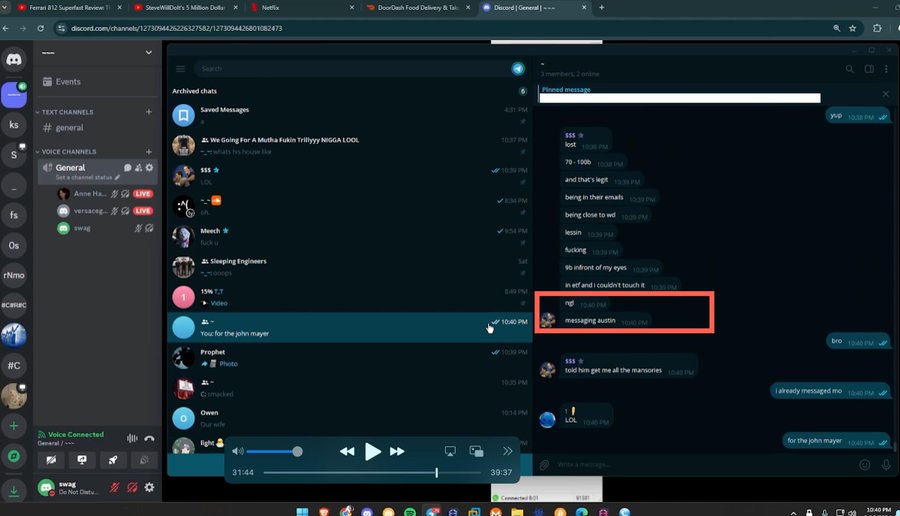The height and width of the screenshot is (516, 900).
Task: Switch to the SteveWillDoIt 5 Million Dollar tab
Action: coord(185,7)
